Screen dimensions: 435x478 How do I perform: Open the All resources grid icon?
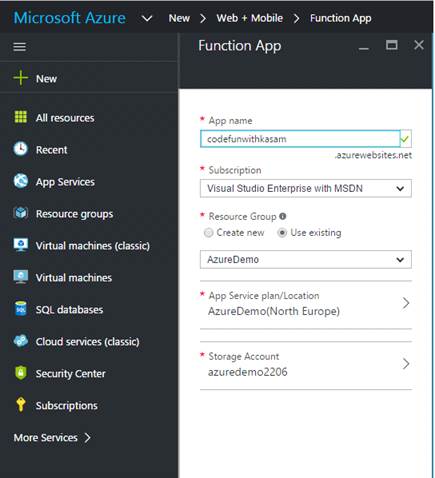pyautogui.click(x=21, y=117)
